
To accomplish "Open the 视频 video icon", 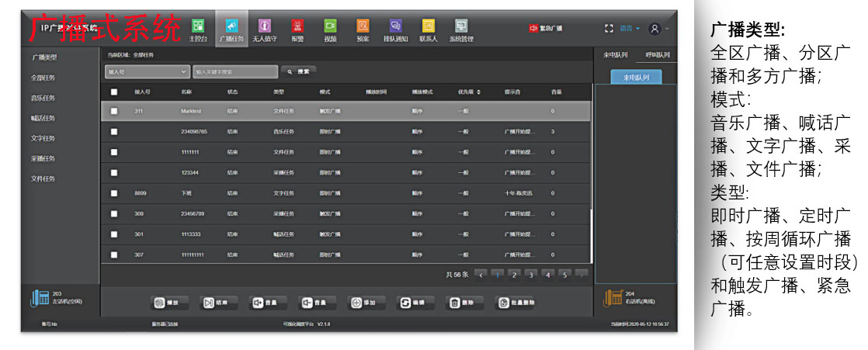I will pos(330,29).
